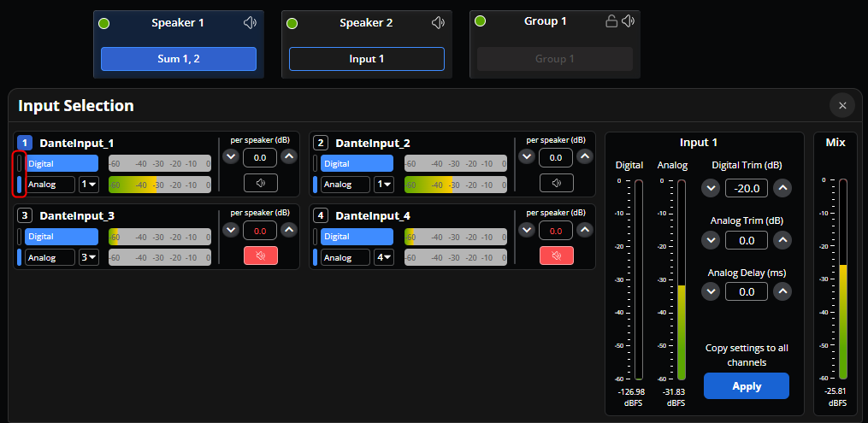Open analog channel dropdown for DanteInput_3

click(x=89, y=257)
